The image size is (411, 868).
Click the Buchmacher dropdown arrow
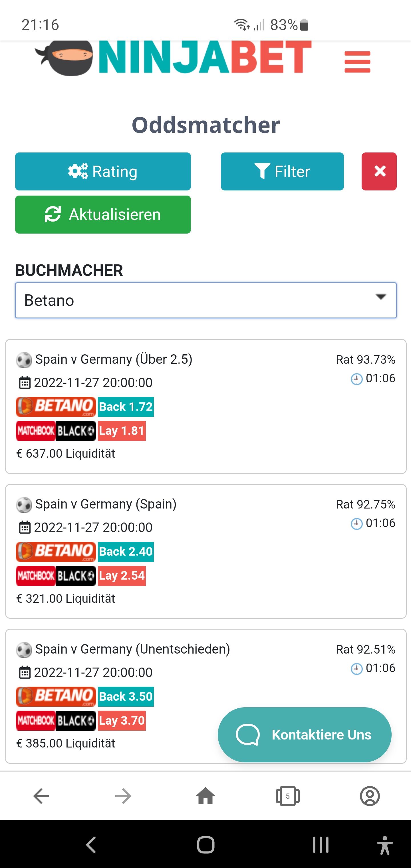tap(381, 297)
